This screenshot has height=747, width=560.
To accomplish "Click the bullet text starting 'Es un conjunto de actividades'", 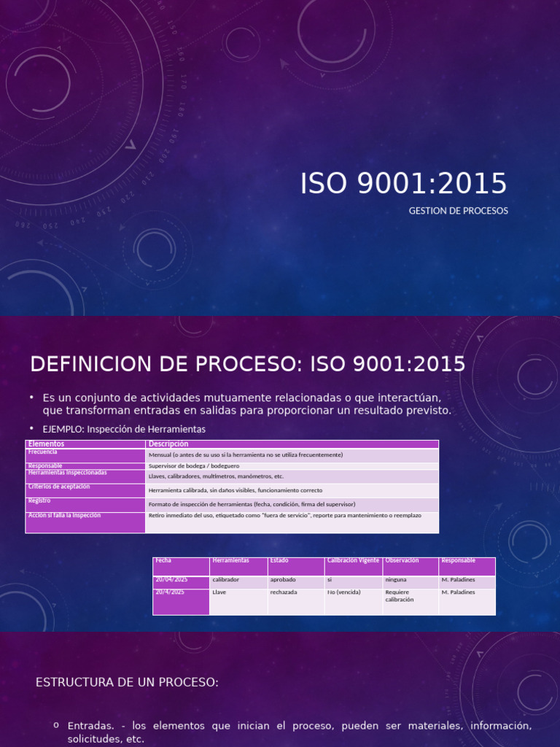I will tap(246, 404).
